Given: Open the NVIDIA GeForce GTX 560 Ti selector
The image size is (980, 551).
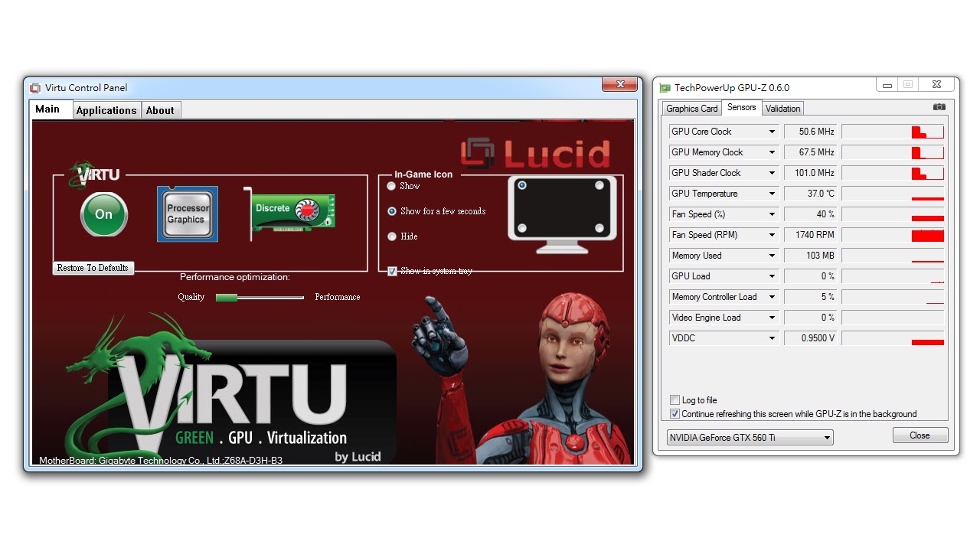Looking at the screenshot, I should click(750, 438).
